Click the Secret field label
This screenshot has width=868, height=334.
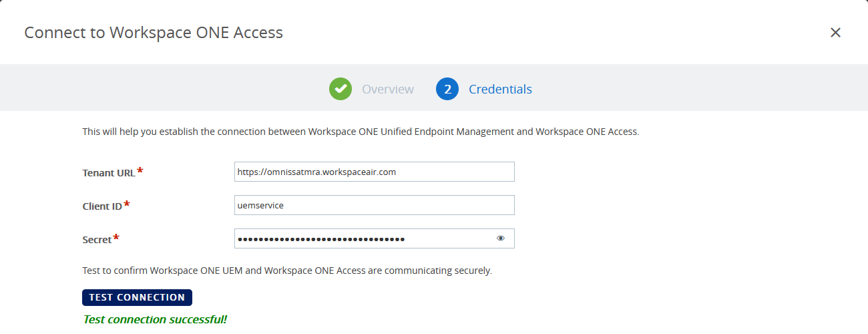click(x=97, y=240)
